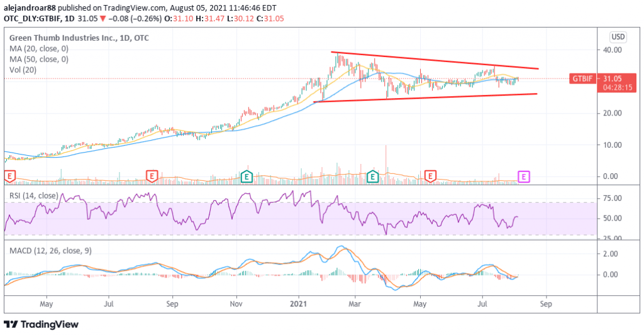Open the USD currency selector
Image resolution: width=644 pixels, height=336 pixels.
[618, 37]
